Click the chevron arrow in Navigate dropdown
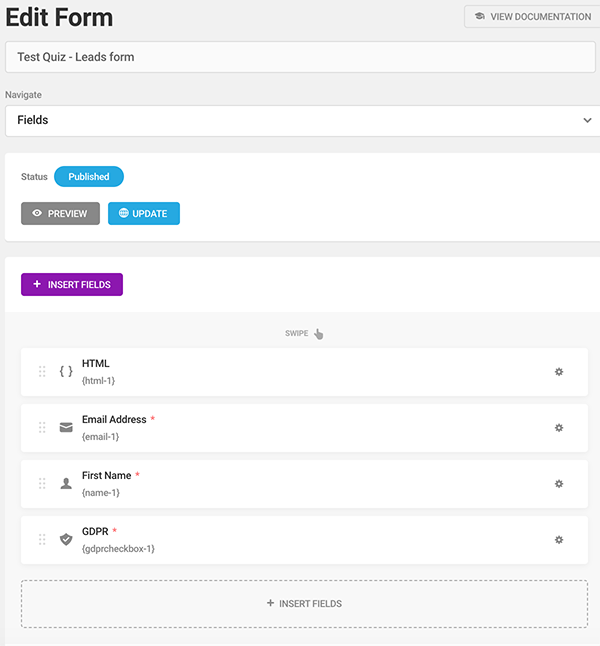This screenshot has width=600, height=646. (x=587, y=120)
